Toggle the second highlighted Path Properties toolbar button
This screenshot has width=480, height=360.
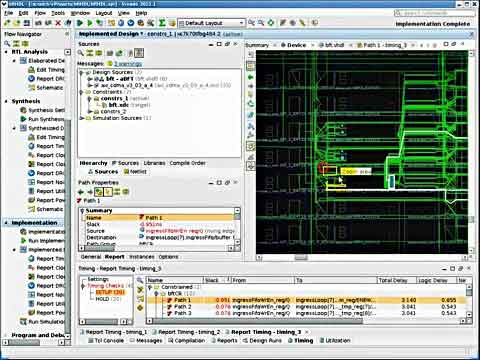[x=108, y=192]
